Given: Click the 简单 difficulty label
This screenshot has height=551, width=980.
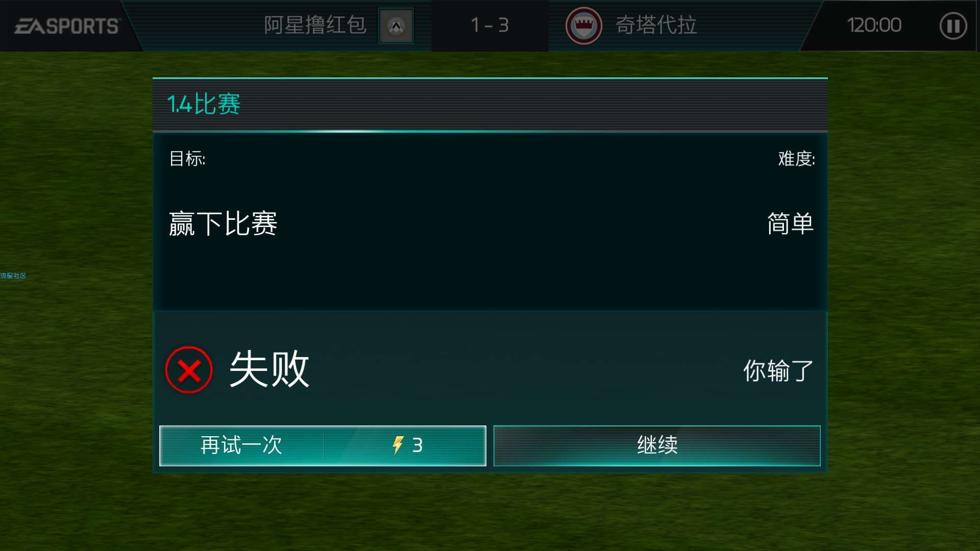Looking at the screenshot, I should (x=790, y=223).
